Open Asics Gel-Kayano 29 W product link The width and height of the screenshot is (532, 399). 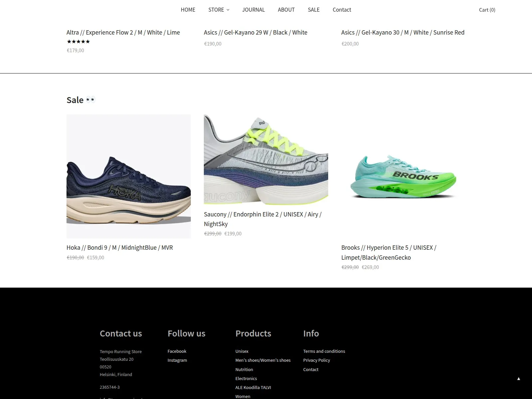(255, 32)
